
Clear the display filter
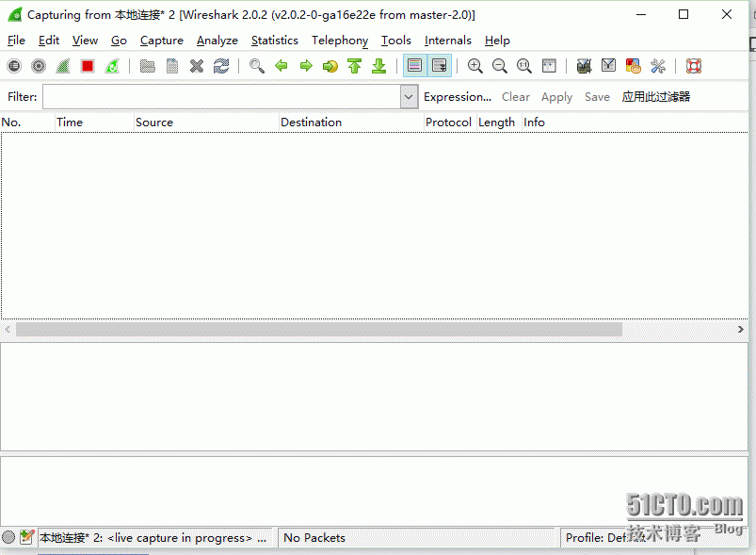tap(515, 96)
